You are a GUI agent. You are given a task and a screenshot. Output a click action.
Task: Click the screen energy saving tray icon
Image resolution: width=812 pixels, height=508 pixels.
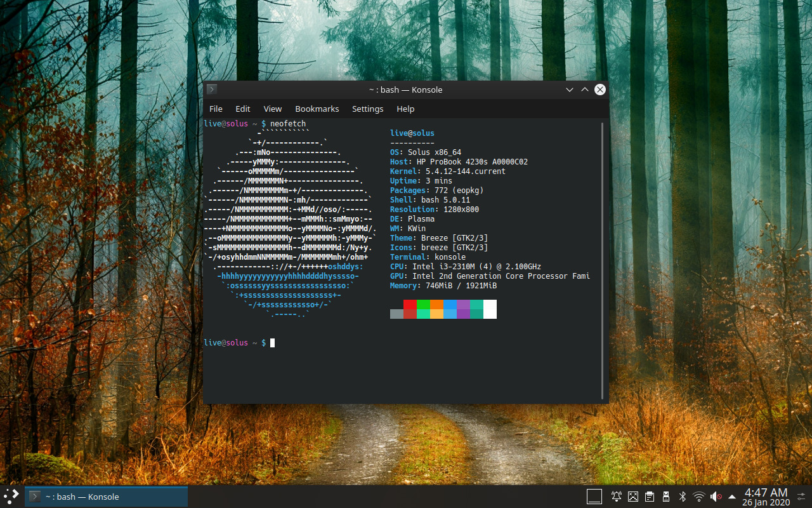pos(633,496)
